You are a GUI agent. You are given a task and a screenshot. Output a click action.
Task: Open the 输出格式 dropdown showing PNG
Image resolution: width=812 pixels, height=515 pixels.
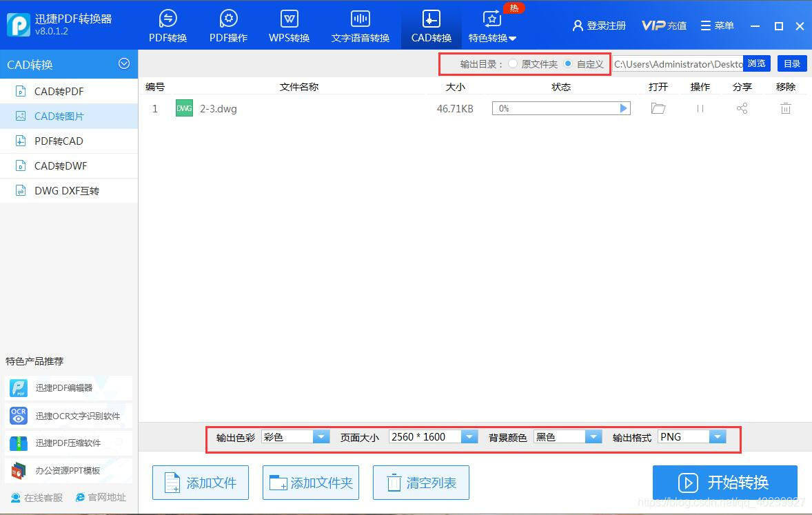pos(692,437)
